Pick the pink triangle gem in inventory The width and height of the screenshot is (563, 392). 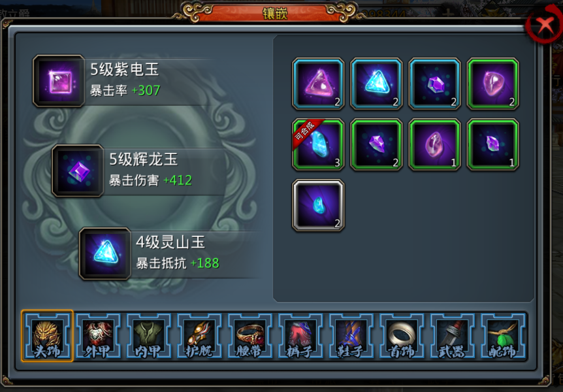[318, 84]
